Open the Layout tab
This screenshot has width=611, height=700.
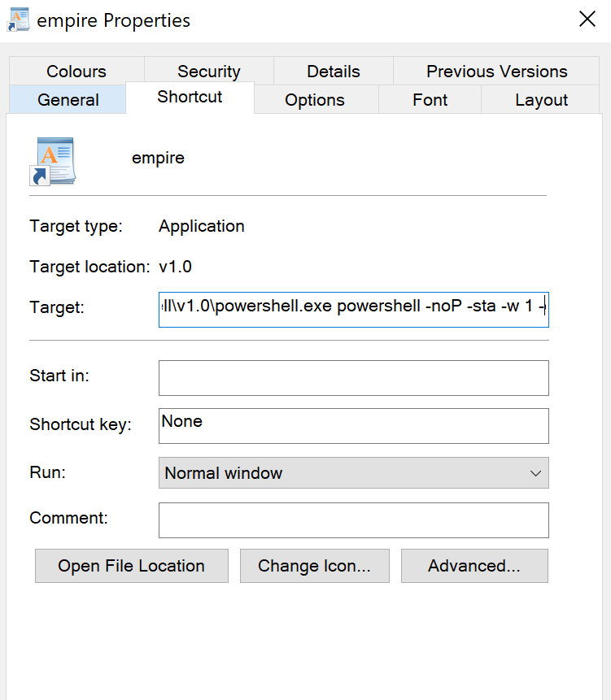pos(540,99)
